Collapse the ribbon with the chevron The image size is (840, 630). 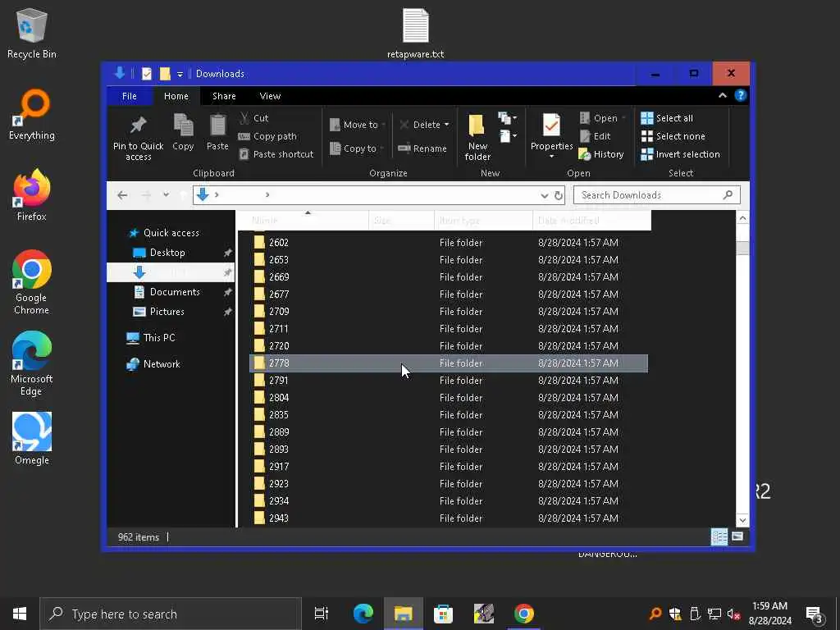pos(723,95)
